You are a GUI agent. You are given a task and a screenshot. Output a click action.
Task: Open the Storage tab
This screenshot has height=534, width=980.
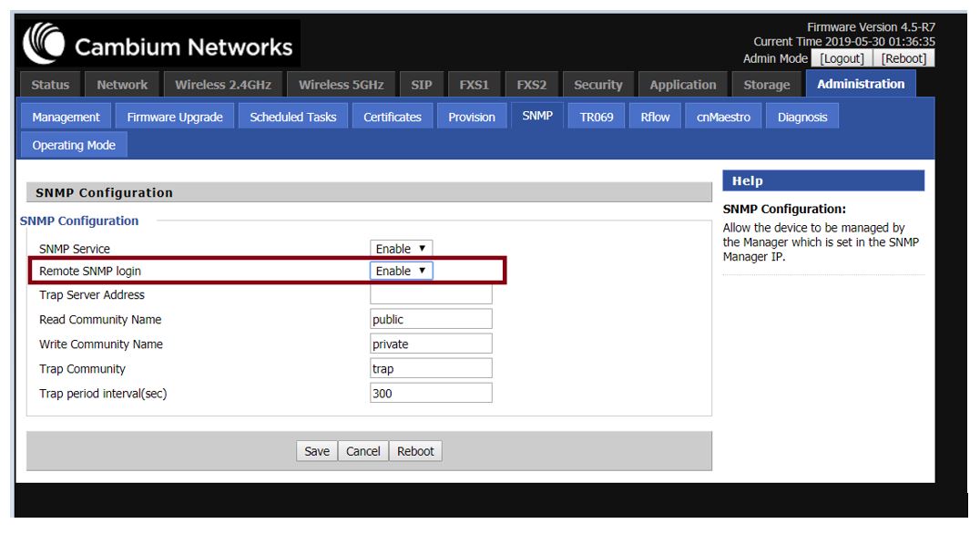click(766, 85)
